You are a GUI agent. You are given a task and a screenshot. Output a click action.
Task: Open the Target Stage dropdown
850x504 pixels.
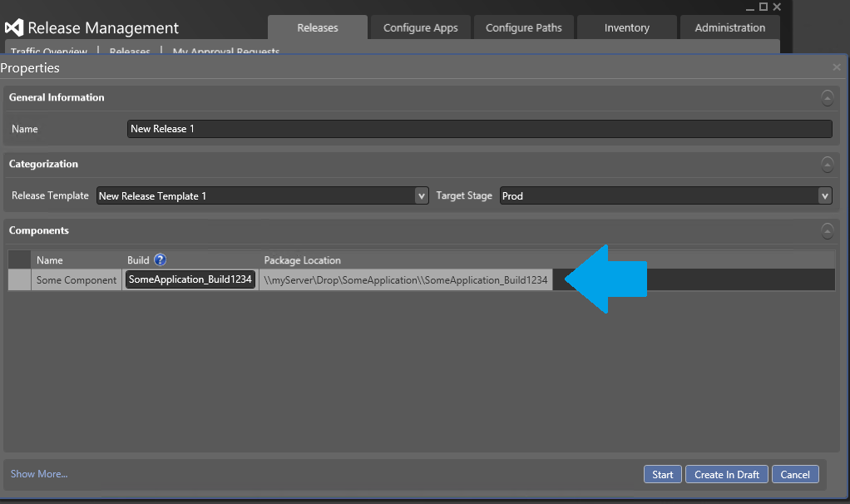pos(824,196)
